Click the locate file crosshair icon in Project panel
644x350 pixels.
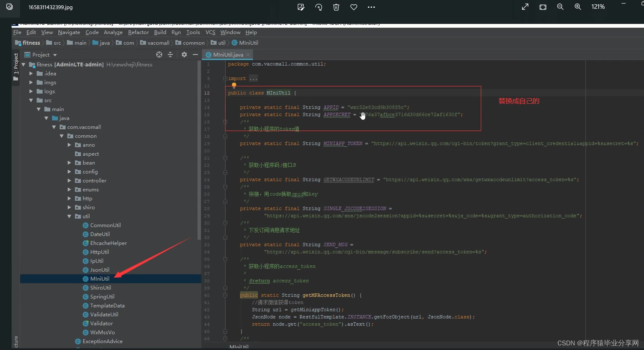[159, 54]
